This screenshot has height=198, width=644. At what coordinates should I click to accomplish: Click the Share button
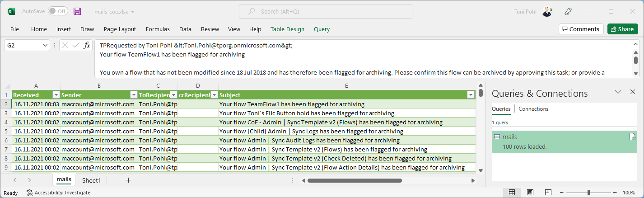pyautogui.click(x=622, y=29)
